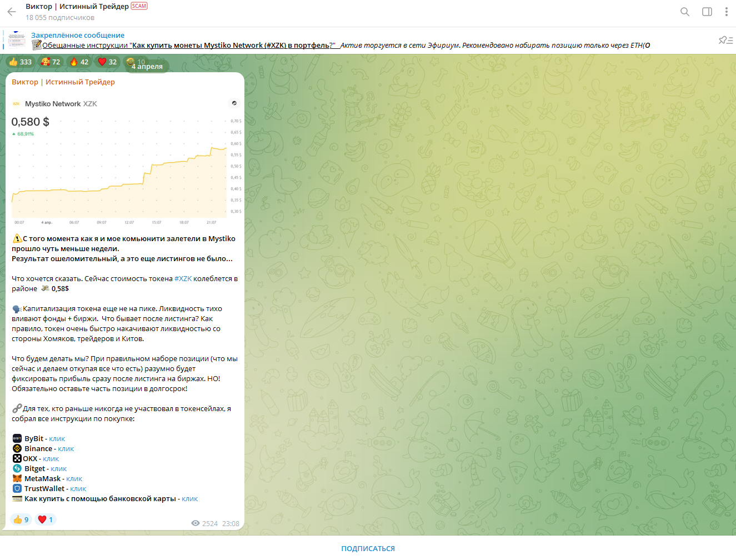This screenshot has height=560, width=736.
Task: Open channel search via magnifier icon
Action: (x=685, y=12)
